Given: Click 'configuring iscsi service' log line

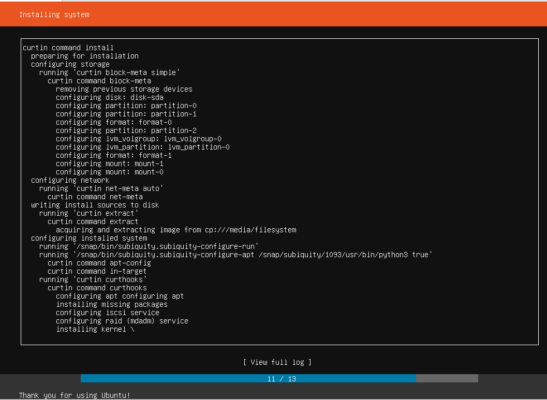Looking at the screenshot, I should point(107,313).
